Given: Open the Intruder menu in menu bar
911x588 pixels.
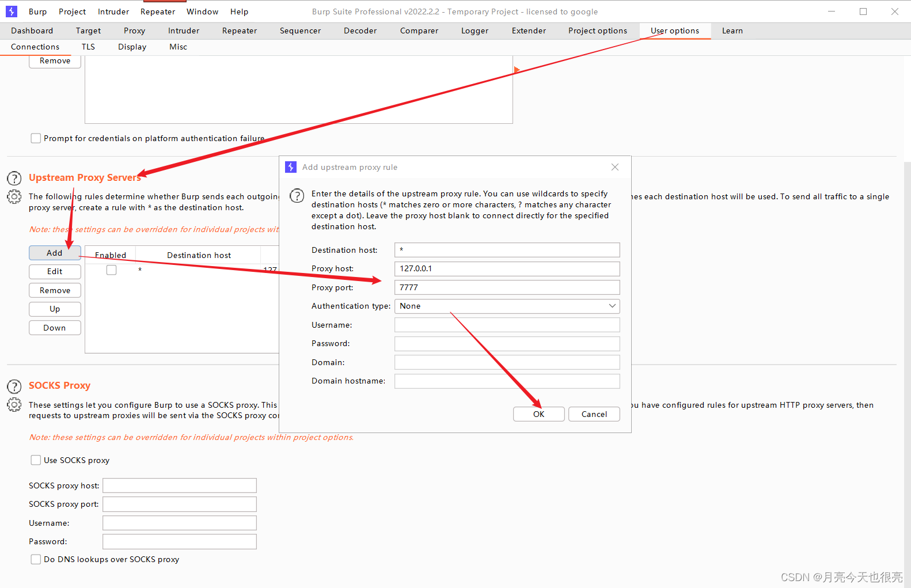Looking at the screenshot, I should tap(113, 12).
